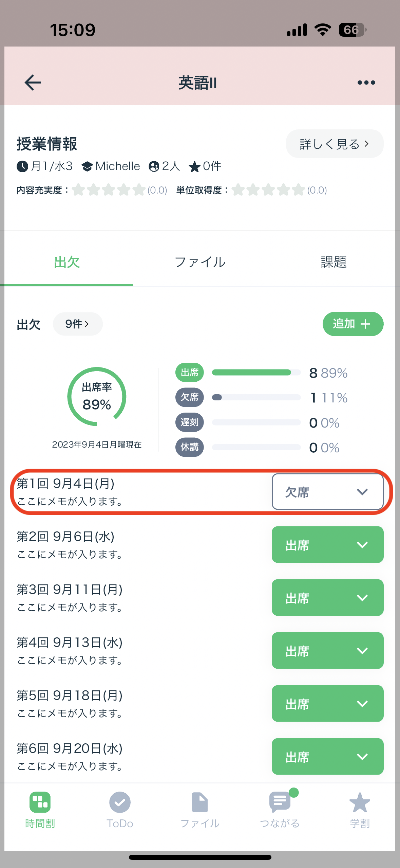Change attendance status for 第5回 9月18日
Viewport: 400px width, 868px height.
tap(327, 704)
